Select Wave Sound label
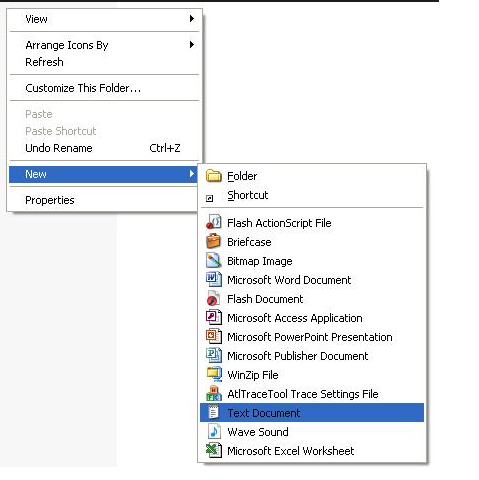 [258, 432]
